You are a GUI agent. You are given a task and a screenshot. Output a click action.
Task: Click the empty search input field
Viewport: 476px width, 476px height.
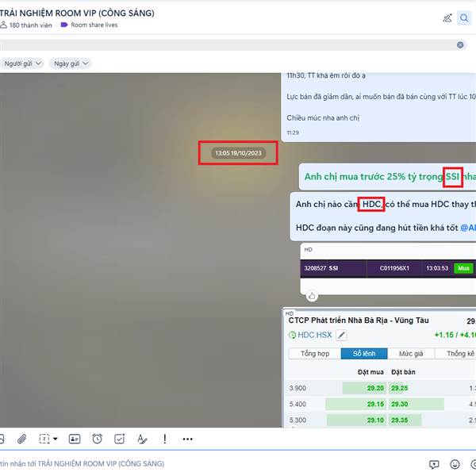coord(228,45)
